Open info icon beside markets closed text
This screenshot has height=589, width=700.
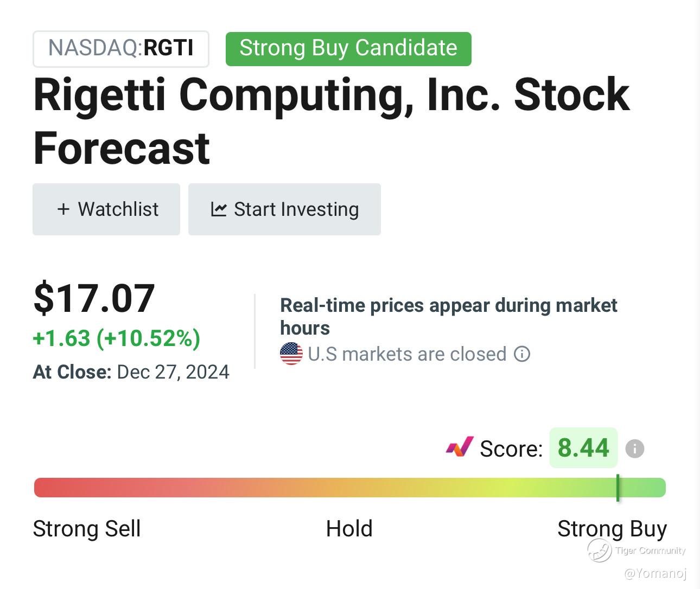click(522, 354)
